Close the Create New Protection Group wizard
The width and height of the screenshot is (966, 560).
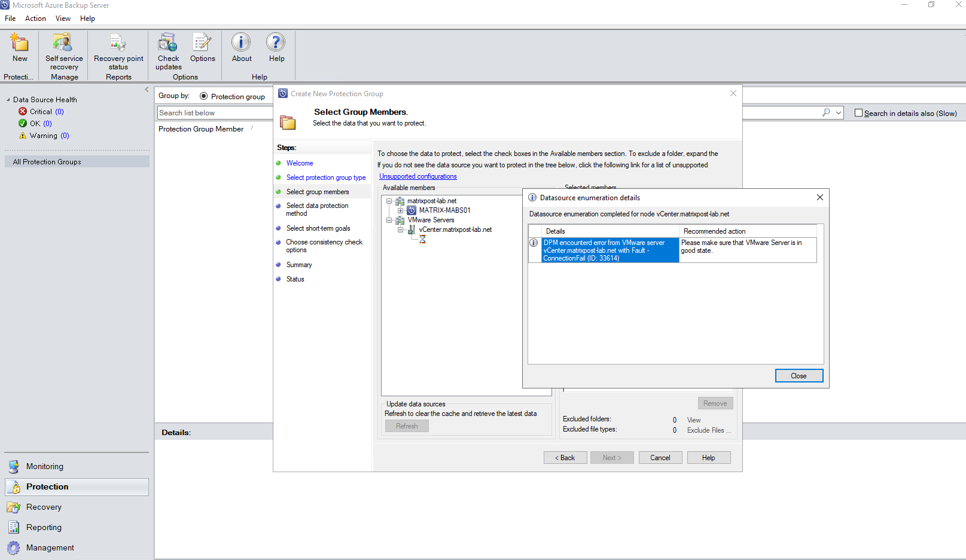point(733,93)
